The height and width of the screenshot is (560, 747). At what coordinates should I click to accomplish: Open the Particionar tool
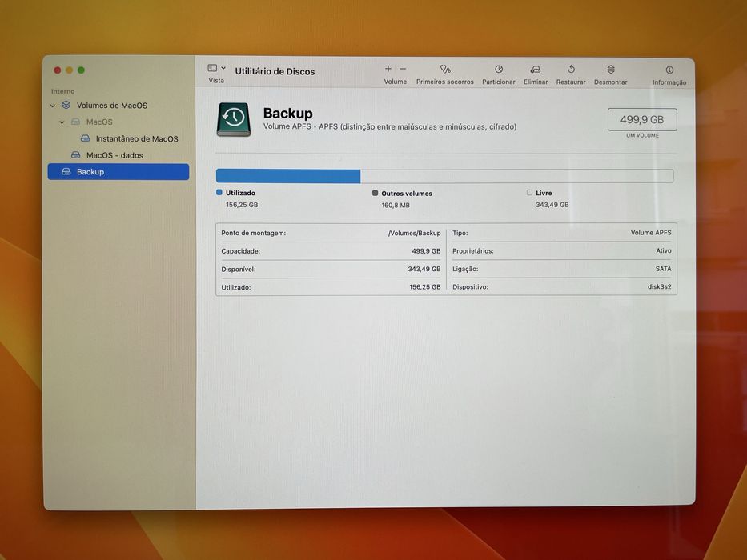coord(499,70)
